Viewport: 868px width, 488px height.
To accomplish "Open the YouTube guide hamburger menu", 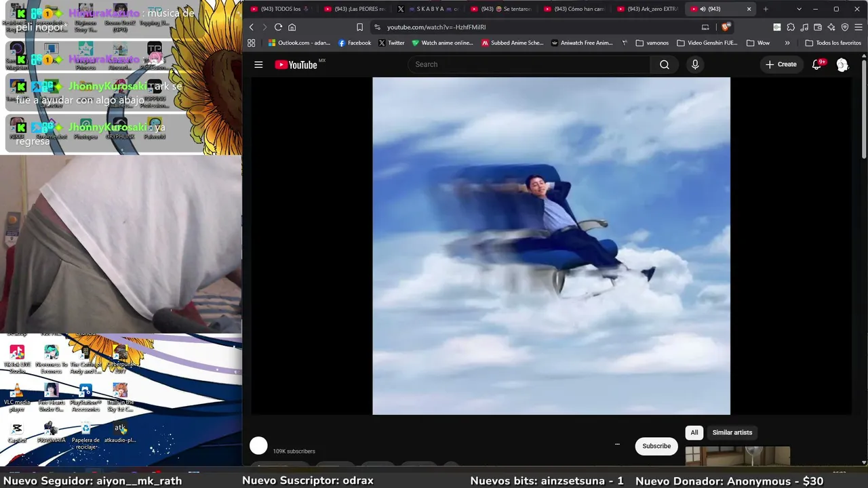I will coord(258,64).
